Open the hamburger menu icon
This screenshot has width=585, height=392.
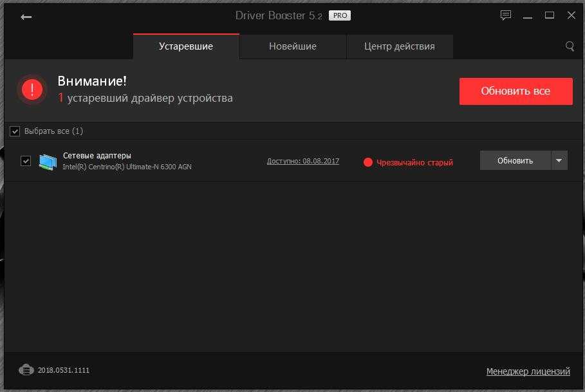pyautogui.click(x=528, y=16)
